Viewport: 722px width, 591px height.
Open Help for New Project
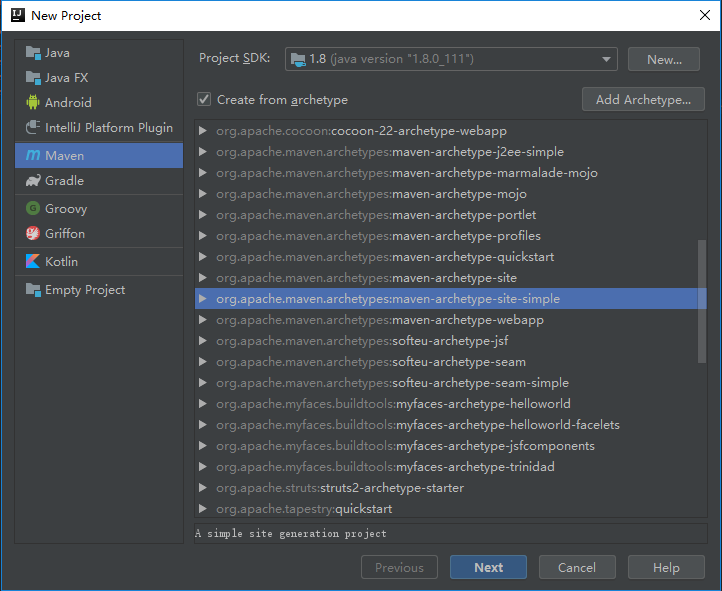666,567
